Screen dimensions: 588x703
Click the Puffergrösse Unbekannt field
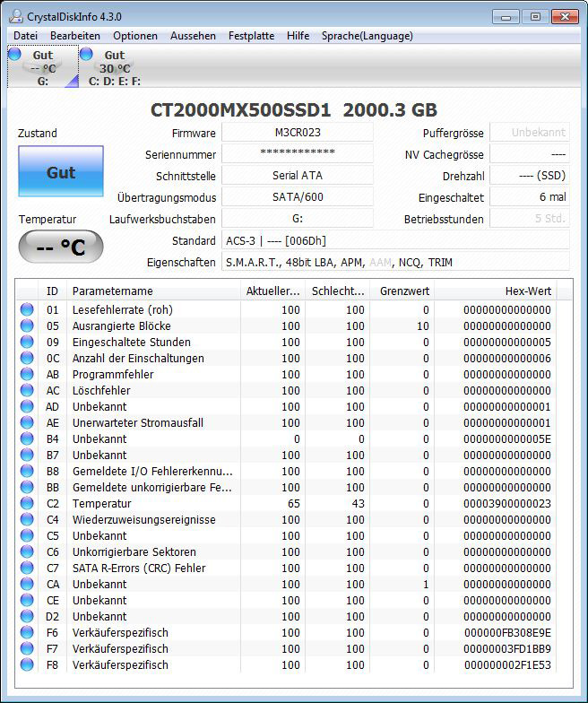(530, 133)
